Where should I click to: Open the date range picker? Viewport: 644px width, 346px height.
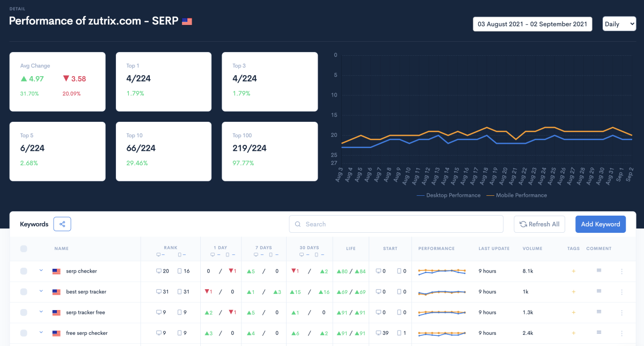pyautogui.click(x=532, y=24)
